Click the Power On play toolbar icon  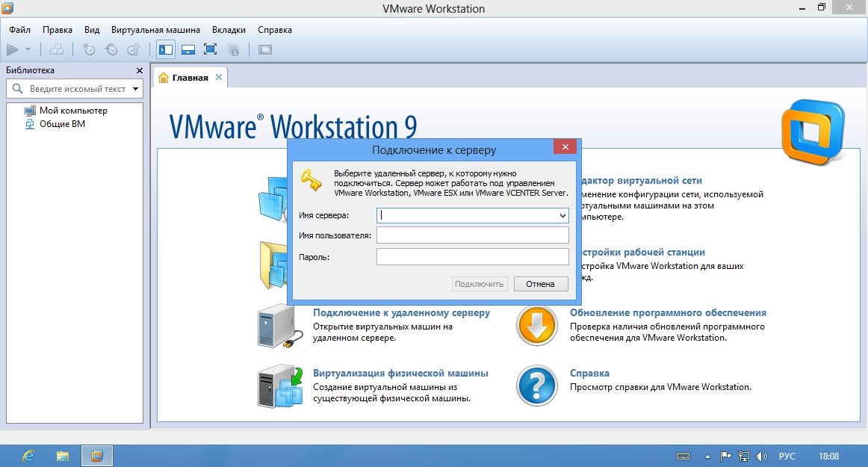click(12, 50)
